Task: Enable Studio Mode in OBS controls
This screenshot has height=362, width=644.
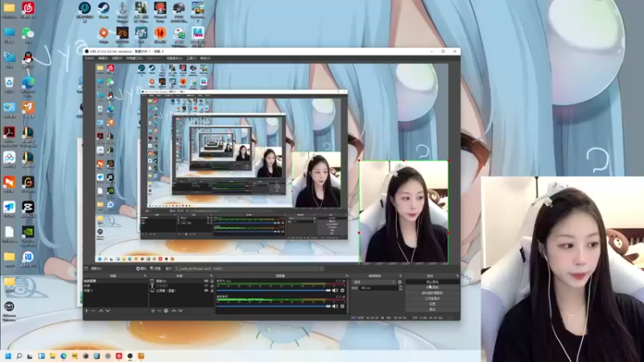Action: [x=432, y=298]
